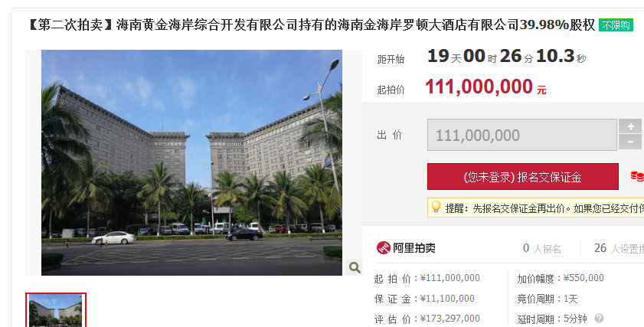Screen dimensions: 644x327
Task: Increase bid with the plus button
Action: pos(630,126)
